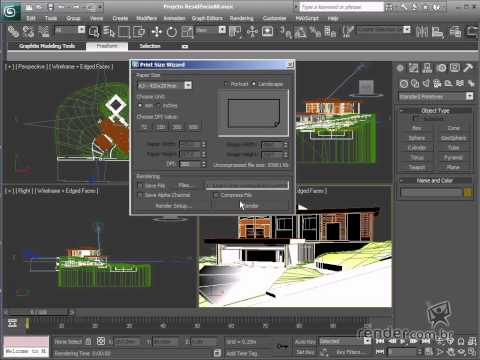Toggle Window/Crossing selection icon
This screenshot has height=360, width=480.
139,32
